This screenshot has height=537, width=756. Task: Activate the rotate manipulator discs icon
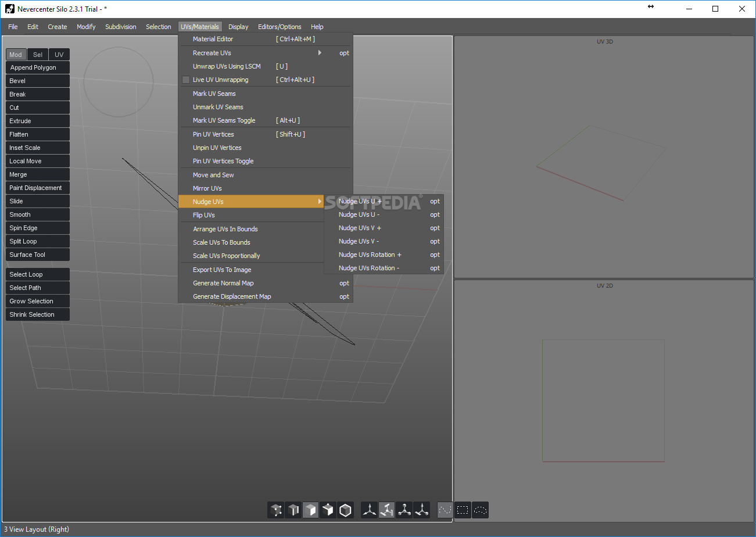pyautogui.click(x=387, y=510)
